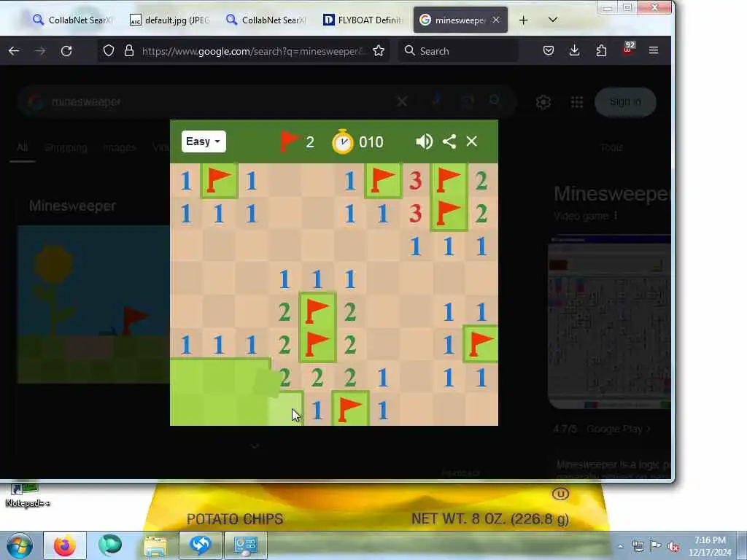The image size is (747, 560).
Task: Open Google apps grid
Action: [x=577, y=102]
